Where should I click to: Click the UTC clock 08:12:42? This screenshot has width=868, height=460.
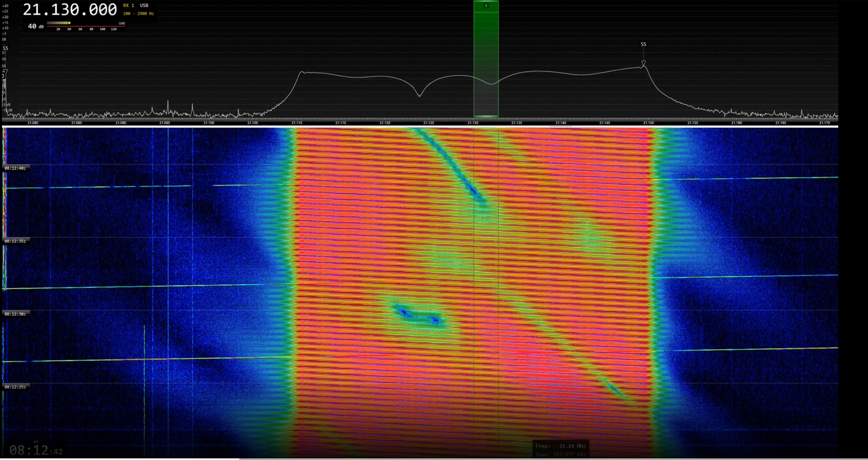point(35,450)
